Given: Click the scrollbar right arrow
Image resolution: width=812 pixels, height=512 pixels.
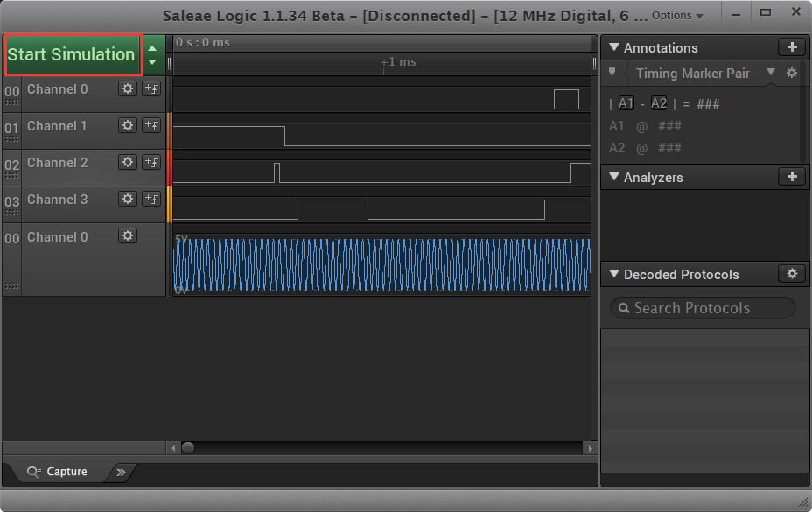Looking at the screenshot, I should (x=590, y=448).
